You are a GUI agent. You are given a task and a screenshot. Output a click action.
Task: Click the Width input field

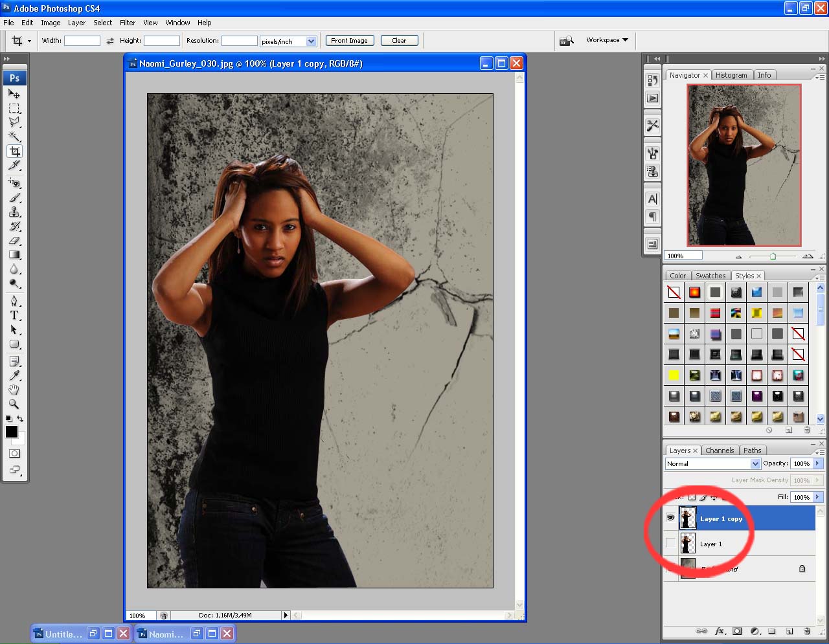pos(82,41)
